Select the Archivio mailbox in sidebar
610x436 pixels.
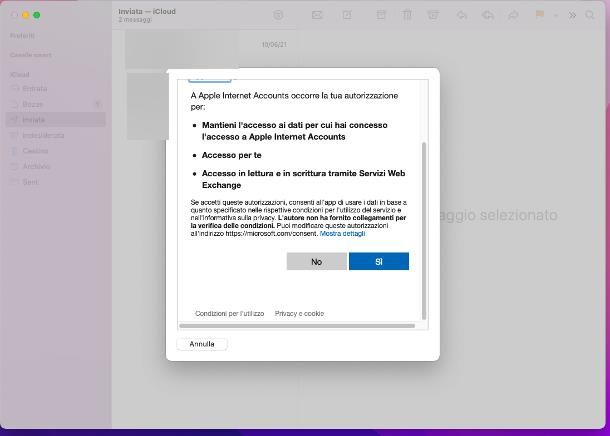pos(56,166)
